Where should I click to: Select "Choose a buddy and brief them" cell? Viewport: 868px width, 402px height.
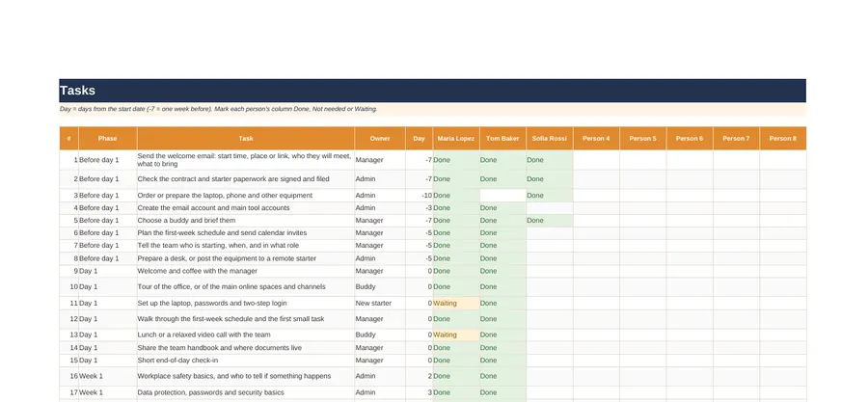click(x=246, y=220)
